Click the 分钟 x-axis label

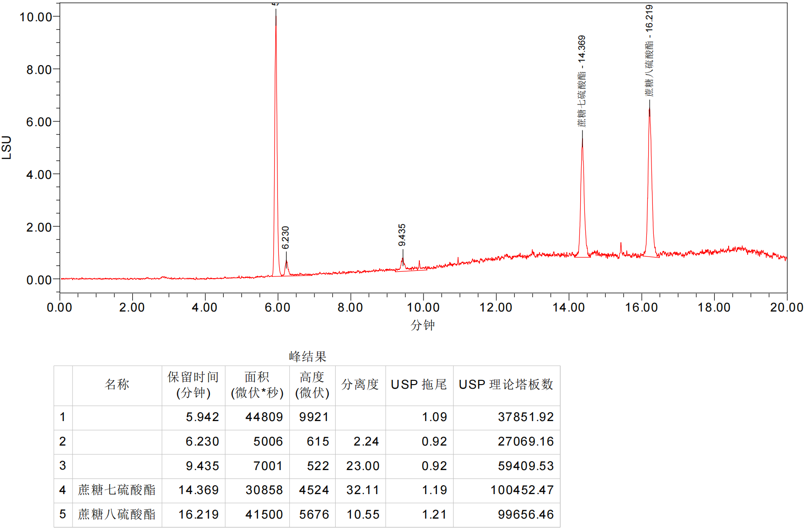(x=422, y=325)
